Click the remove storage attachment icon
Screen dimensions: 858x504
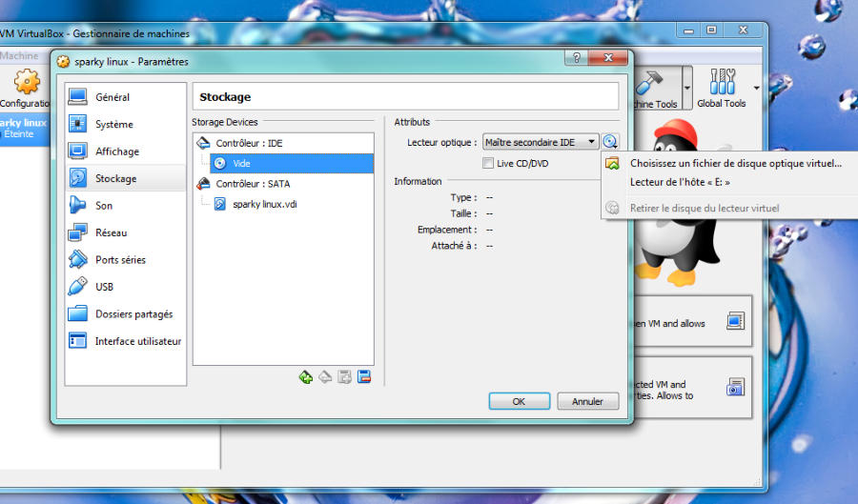pyautogui.click(x=364, y=376)
